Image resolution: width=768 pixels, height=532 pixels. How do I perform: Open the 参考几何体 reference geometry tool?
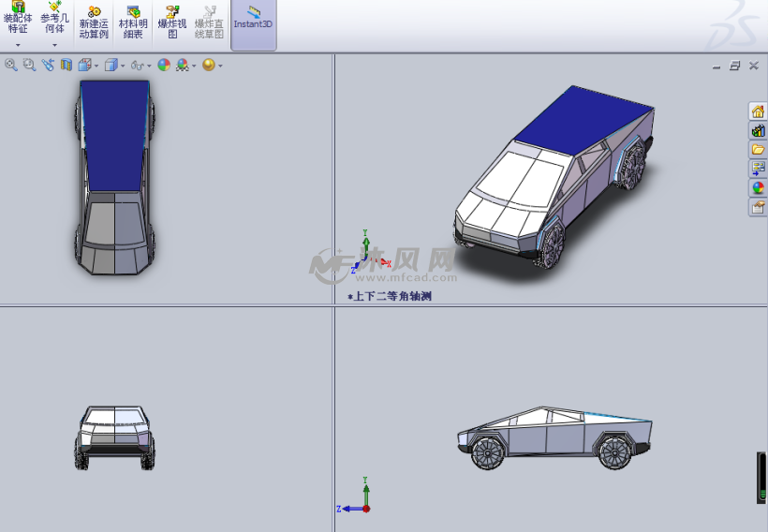pyautogui.click(x=54, y=18)
